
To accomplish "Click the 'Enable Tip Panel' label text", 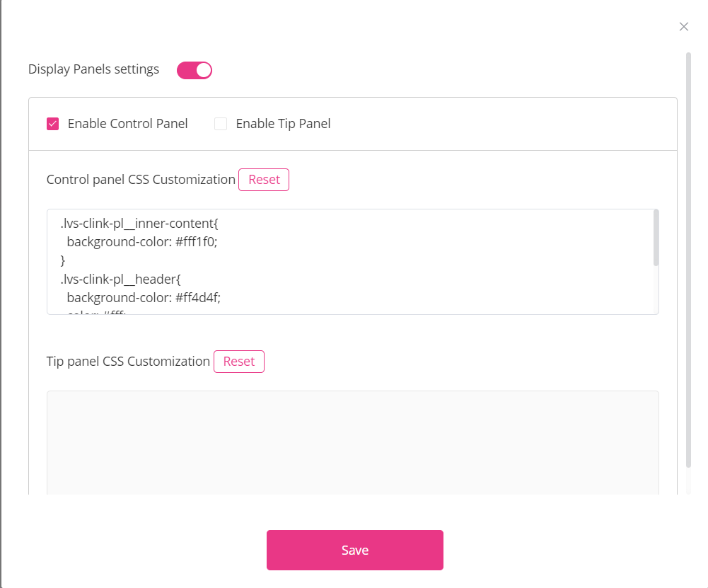I will pos(283,124).
